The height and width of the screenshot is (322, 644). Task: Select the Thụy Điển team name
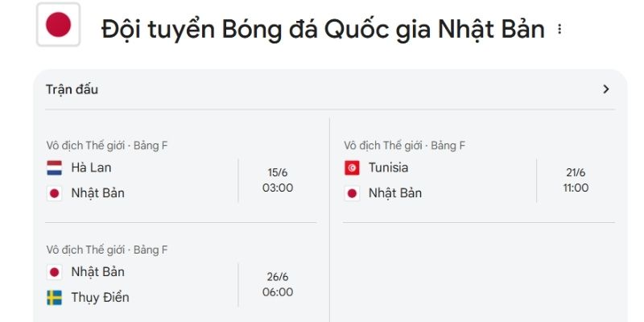point(100,297)
